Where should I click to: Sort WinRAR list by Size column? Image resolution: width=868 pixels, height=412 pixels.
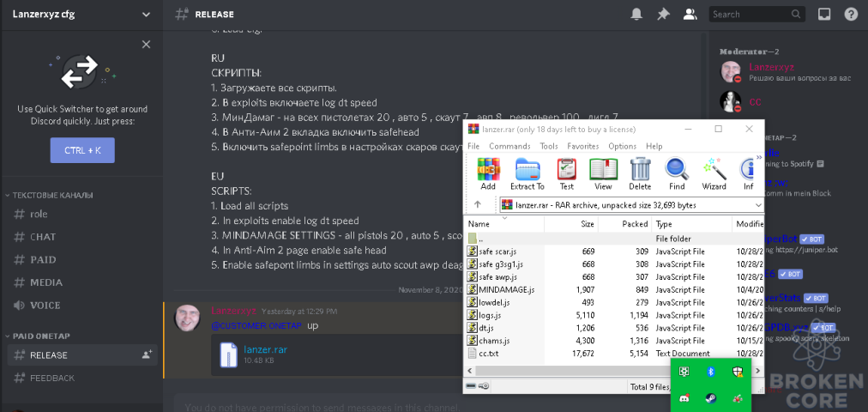point(570,224)
